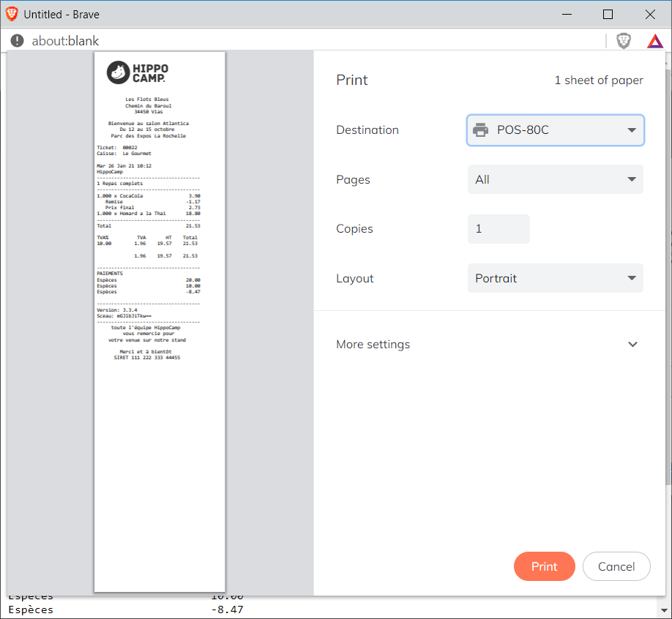Maximize the Brave window
This screenshot has width=672, height=619.
(x=608, y=14)
